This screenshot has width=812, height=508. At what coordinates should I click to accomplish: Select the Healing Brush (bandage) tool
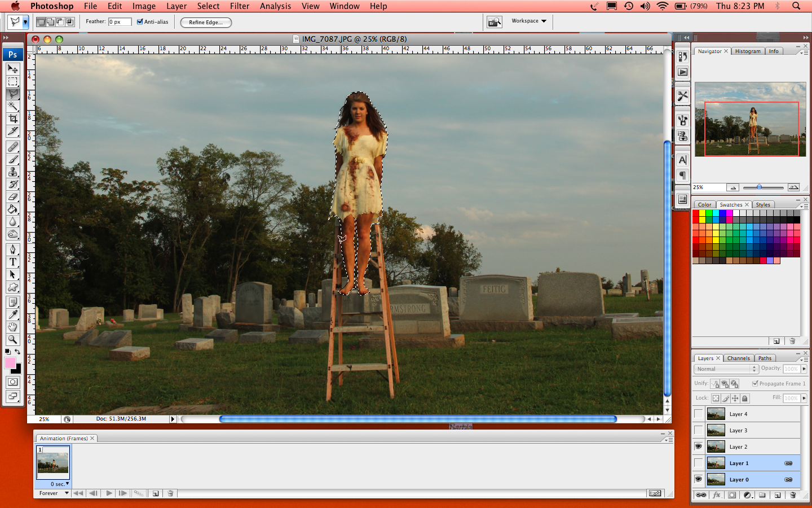click(x=12, y=147)
